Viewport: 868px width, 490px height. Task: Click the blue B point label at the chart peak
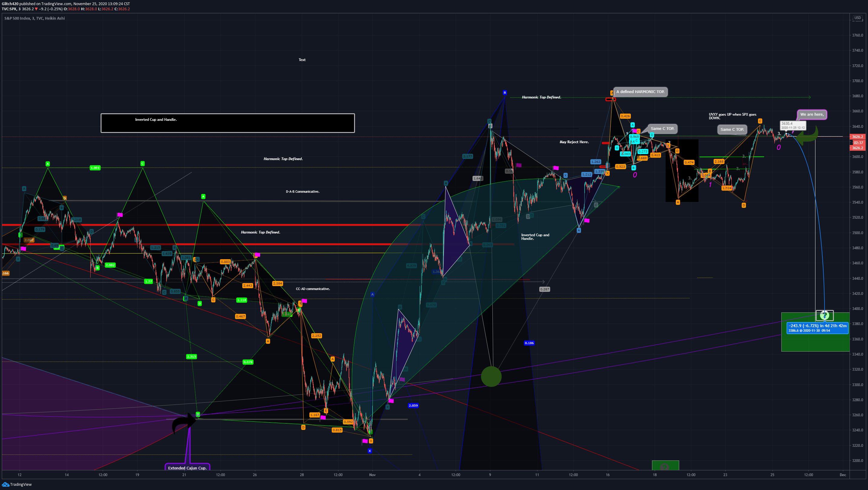coord(505,93)
